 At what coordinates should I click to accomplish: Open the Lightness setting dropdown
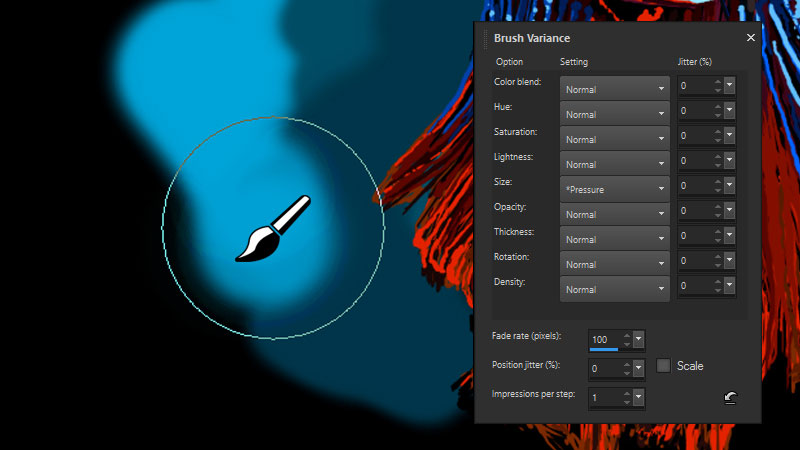click(615, 164)
